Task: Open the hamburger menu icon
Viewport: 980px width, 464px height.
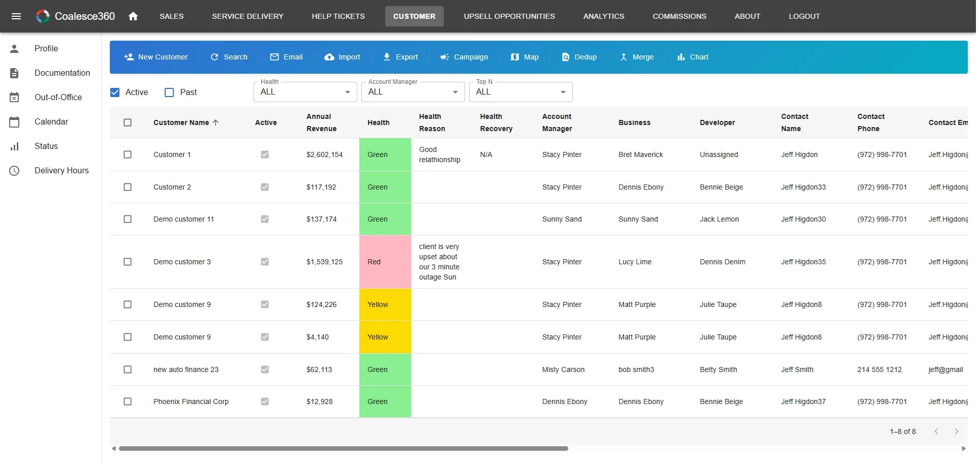Action: [x=16, y=16]
